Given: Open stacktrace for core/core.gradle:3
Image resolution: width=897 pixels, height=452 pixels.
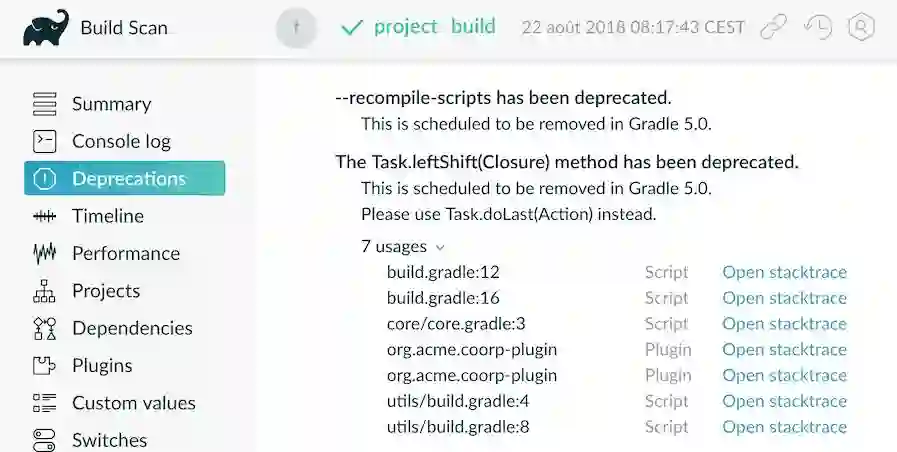Looking at the screenshot, I should point(784,323).
